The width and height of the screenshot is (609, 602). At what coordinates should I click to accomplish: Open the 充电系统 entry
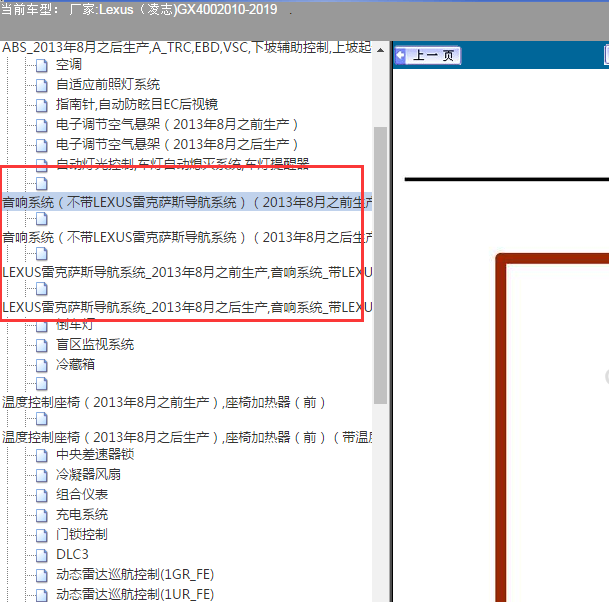(82, 514)
